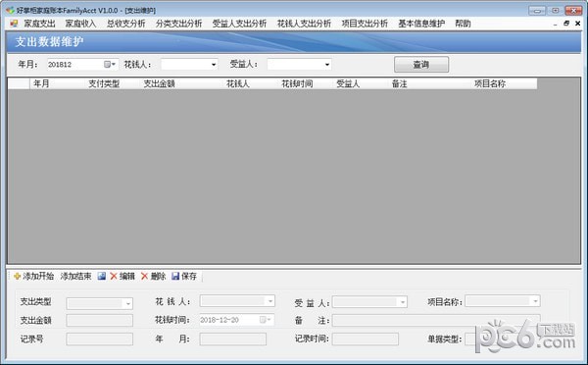Click the 添加结束 toolbar button
This screenshot has height=365, width=588.
(75, 277)
